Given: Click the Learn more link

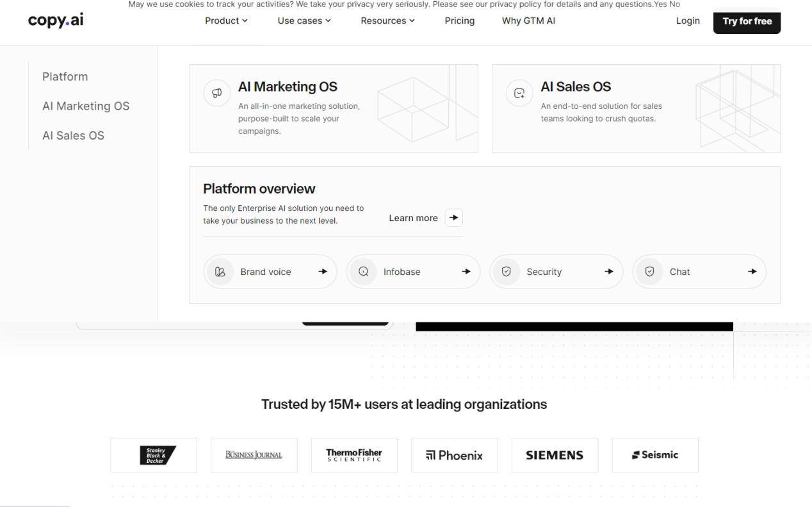Looking at the screenshot, I should pos(413,218).
